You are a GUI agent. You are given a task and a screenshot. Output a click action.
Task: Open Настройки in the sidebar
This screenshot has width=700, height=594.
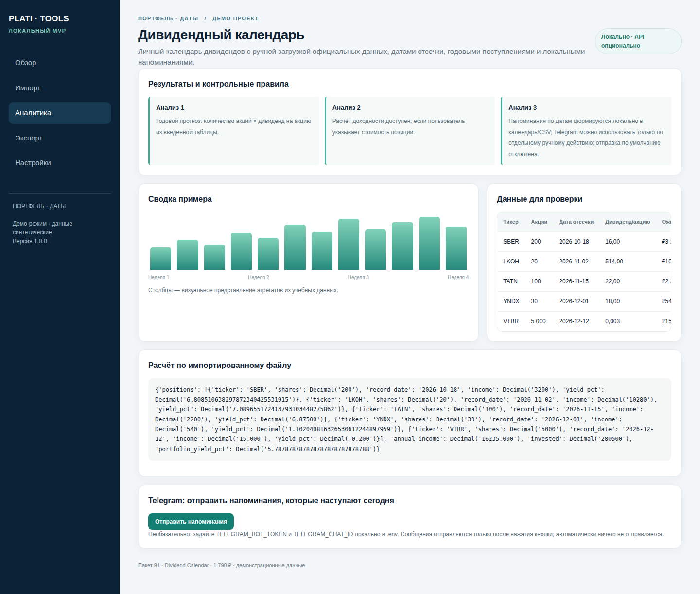(60, 163)
